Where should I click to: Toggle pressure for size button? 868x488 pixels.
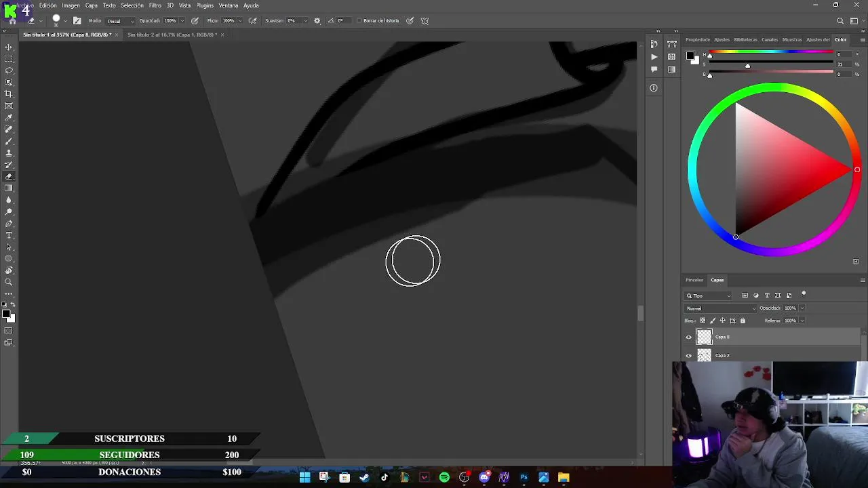[410, 21]
